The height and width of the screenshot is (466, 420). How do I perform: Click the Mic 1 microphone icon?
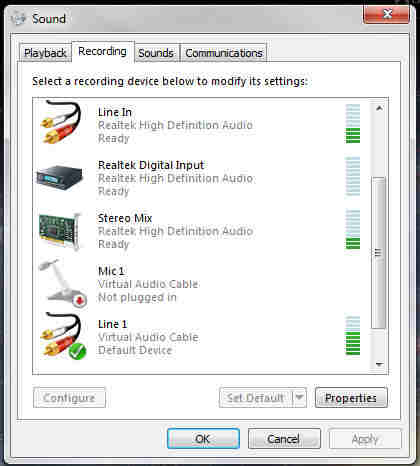click(63, 283)
